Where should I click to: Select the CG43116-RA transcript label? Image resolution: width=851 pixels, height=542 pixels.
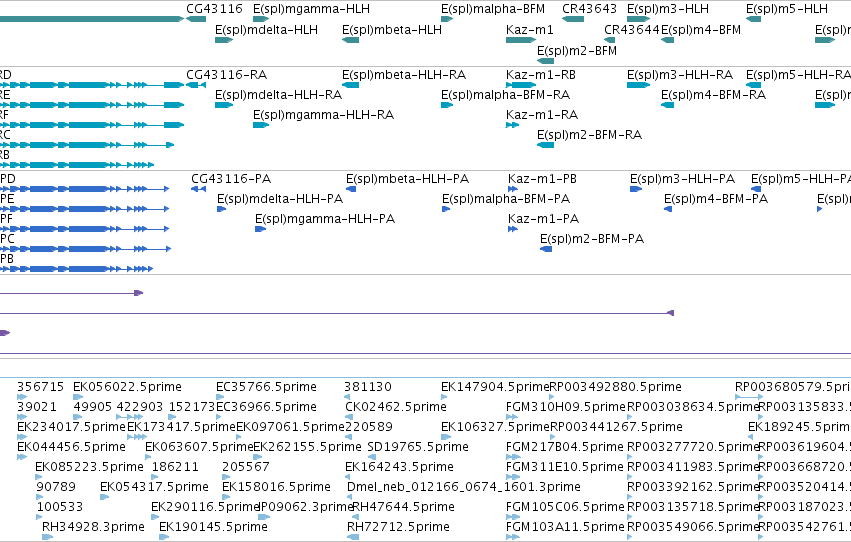click(x=227, y=75)
